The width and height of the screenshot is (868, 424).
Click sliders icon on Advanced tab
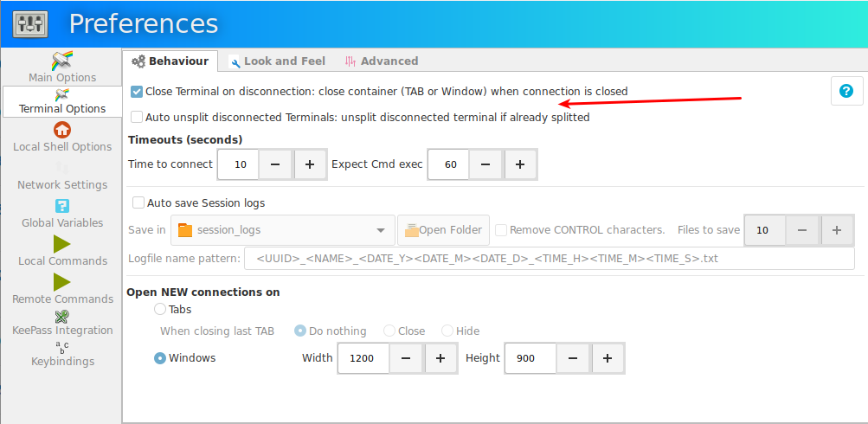click(350, 61)
